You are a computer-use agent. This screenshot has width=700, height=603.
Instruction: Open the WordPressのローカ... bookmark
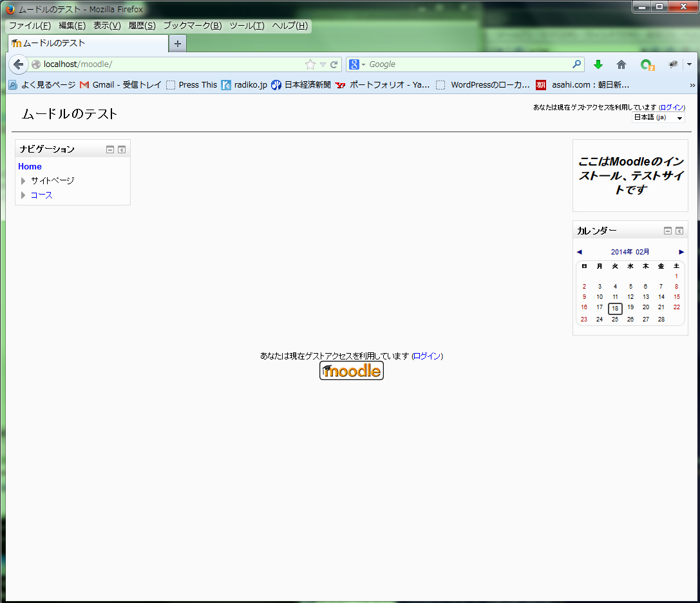tap(483, 85)
